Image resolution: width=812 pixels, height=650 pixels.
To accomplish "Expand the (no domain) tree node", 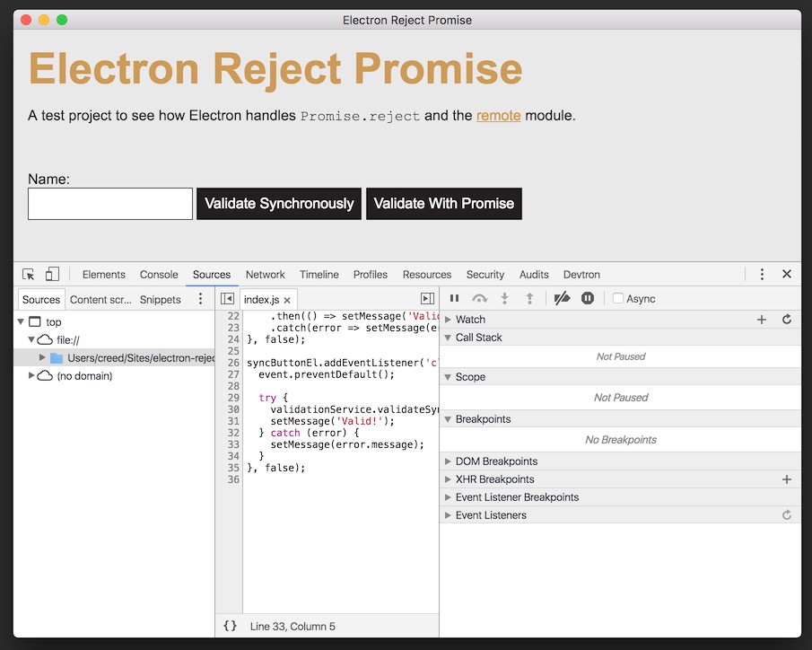I will (x=31, y=375).
